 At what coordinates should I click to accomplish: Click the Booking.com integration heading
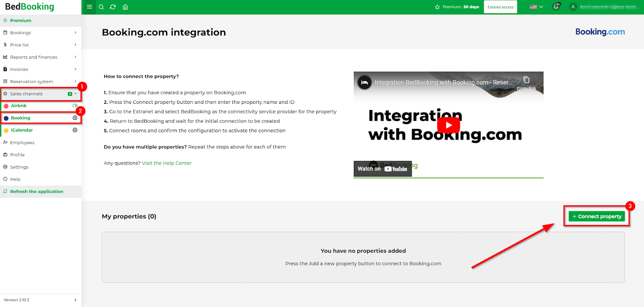[x=164, y=32]
